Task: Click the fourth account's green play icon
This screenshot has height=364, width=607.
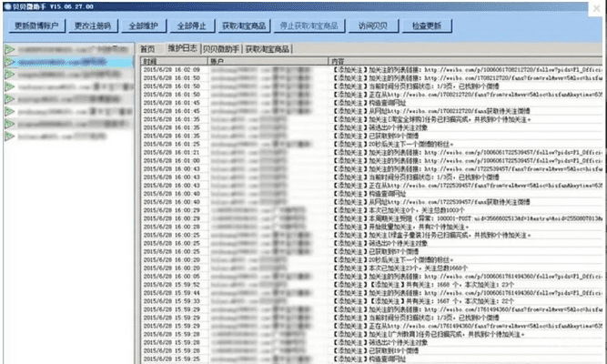Action: (x=10, y=86)
